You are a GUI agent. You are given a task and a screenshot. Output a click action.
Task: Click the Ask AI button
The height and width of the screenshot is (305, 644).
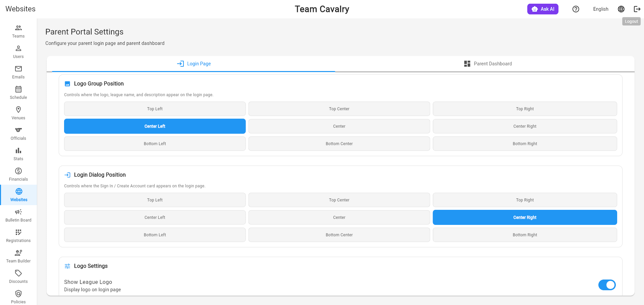[543, 9]
